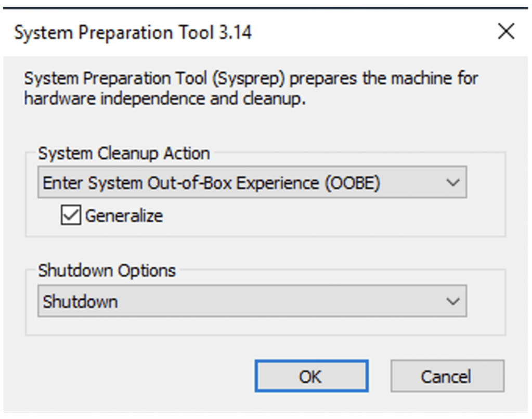
Task: Tick the Generalize checkbox box
Action: coord(70,215)
